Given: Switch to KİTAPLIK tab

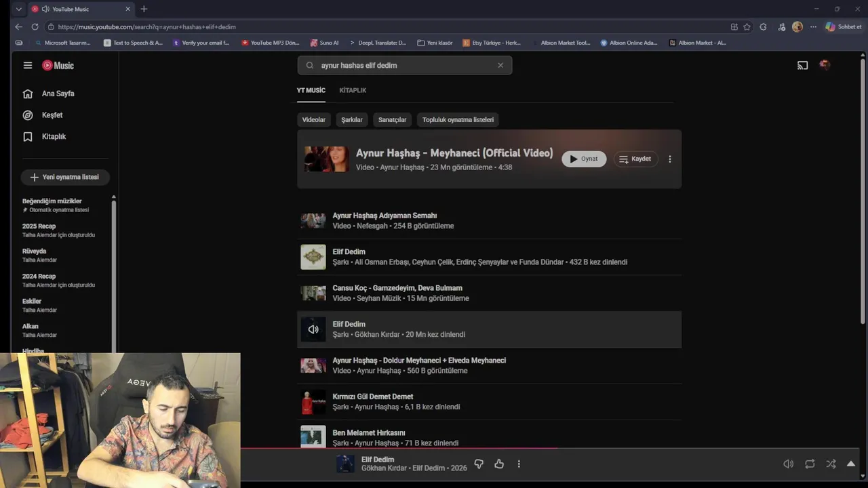Looking at the screenshot, I should pos(353,90).
